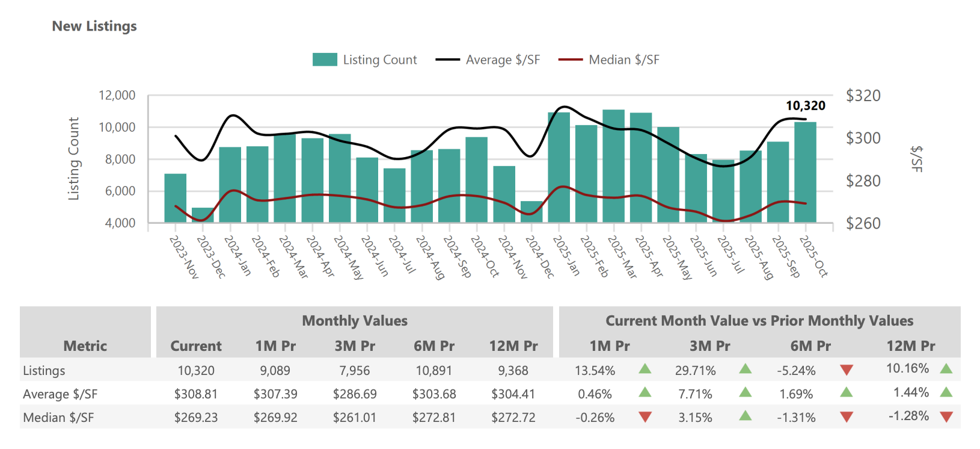Click the $308.81 Average $/SF current value cell
Viewport: 980px width, 449px height.
[x=196, y=394]
